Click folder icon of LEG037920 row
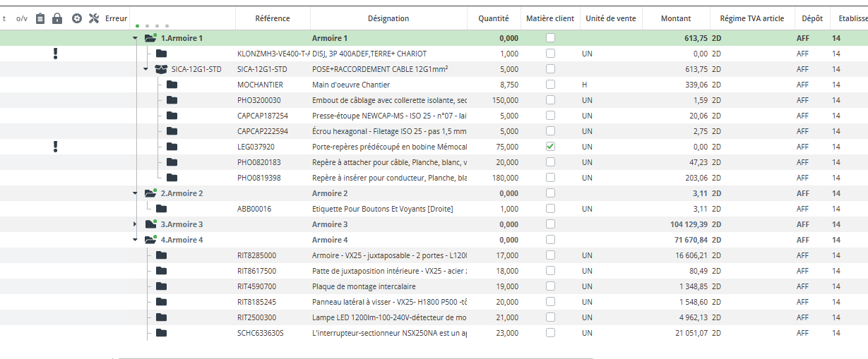Screen dimensions: 868x359 click(x=172, y=147)
